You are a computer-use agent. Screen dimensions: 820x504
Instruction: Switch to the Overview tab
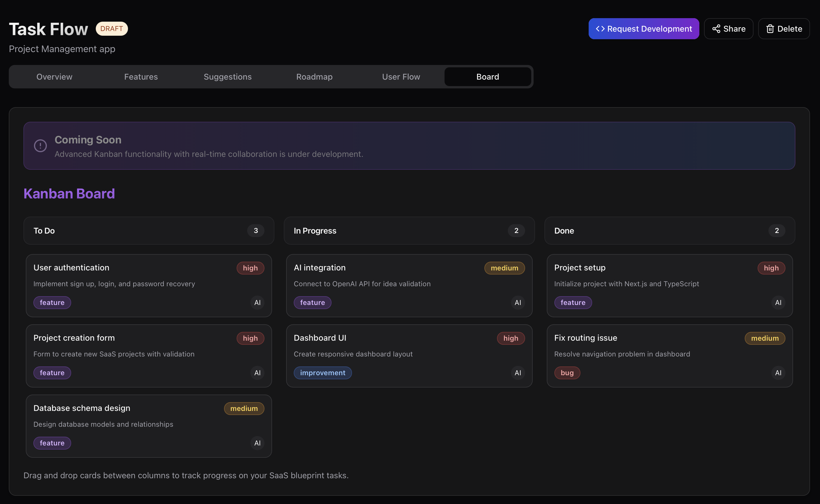(54, 77)
